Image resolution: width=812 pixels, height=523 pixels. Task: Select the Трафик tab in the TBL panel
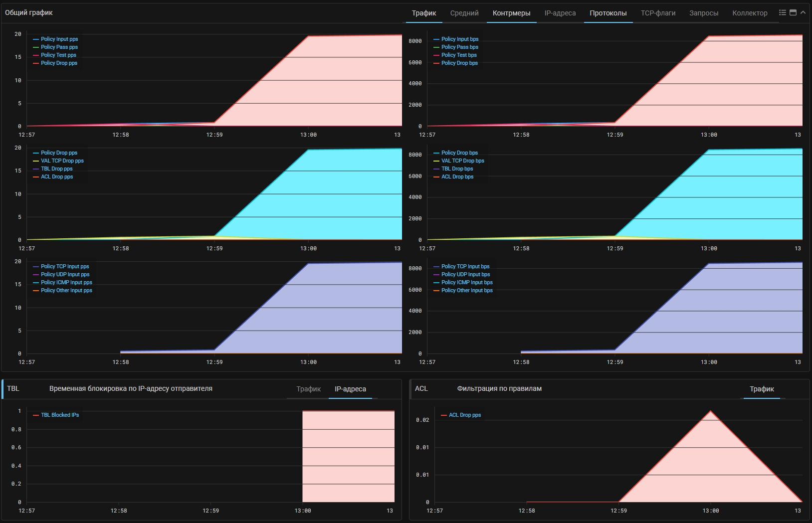point(308,389)
